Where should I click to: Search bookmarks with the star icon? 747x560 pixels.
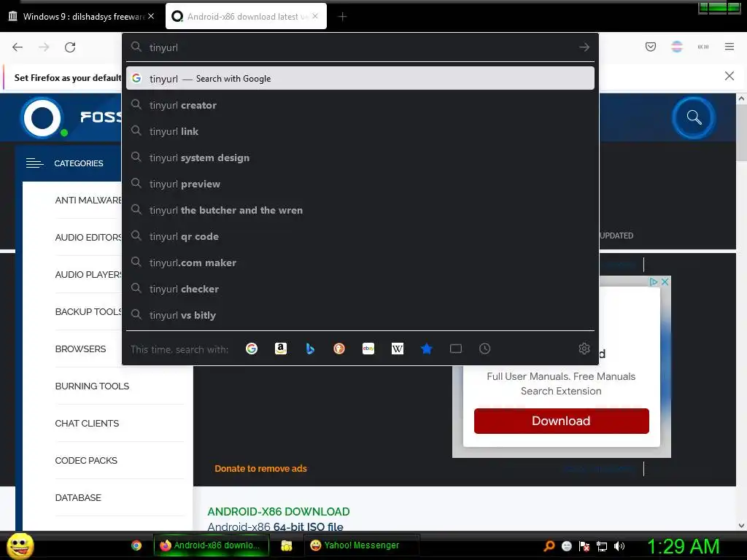(x=426, y=349)
